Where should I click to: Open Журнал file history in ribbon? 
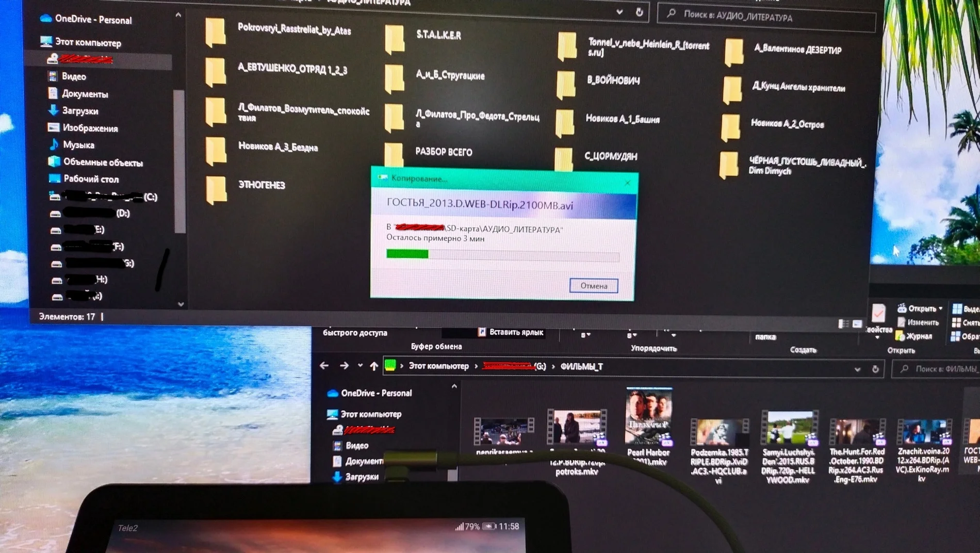[x=914, y=336]
